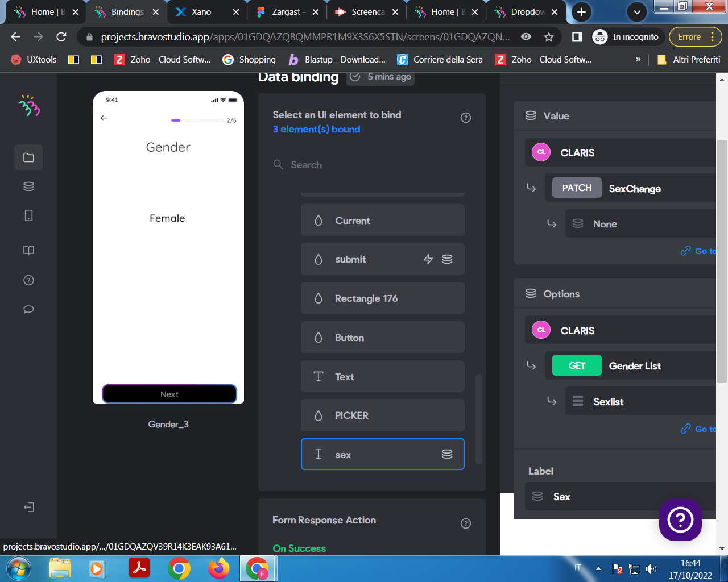Screen dimensions: 728x582
Task: Click the Go to link under Options
Action: pyautogui.click(x=699, y=429)
